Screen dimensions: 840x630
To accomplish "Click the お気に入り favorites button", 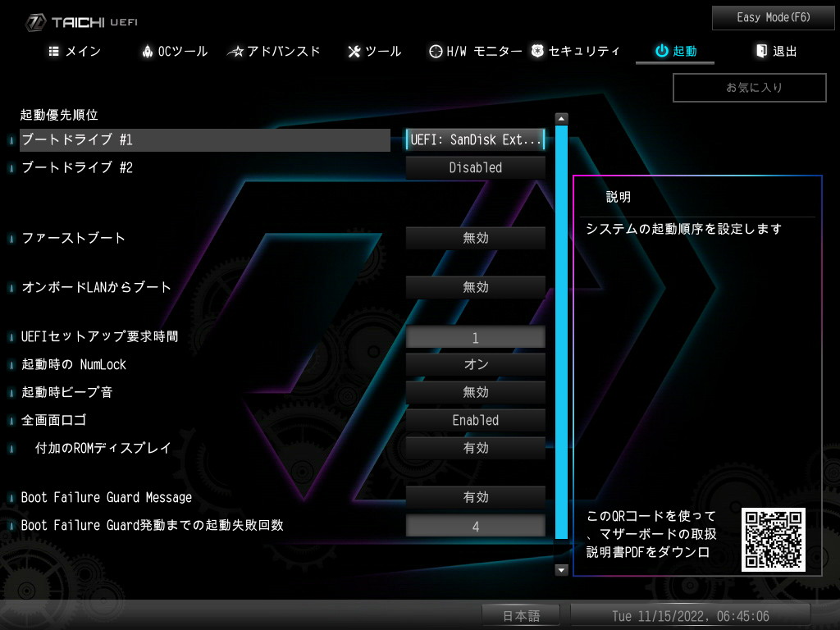I will (748, 87).
